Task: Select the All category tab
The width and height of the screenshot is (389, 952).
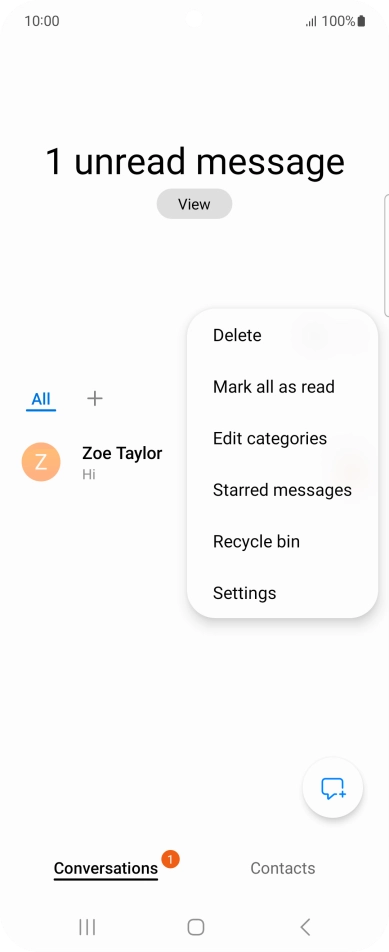Action: tap(41, 400)
